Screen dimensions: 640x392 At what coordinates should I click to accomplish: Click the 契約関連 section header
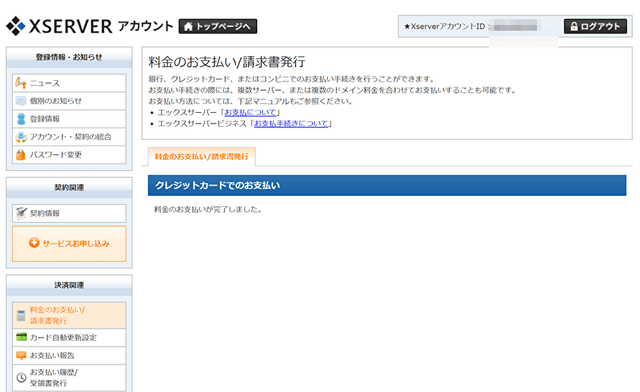tap(69, 187)
